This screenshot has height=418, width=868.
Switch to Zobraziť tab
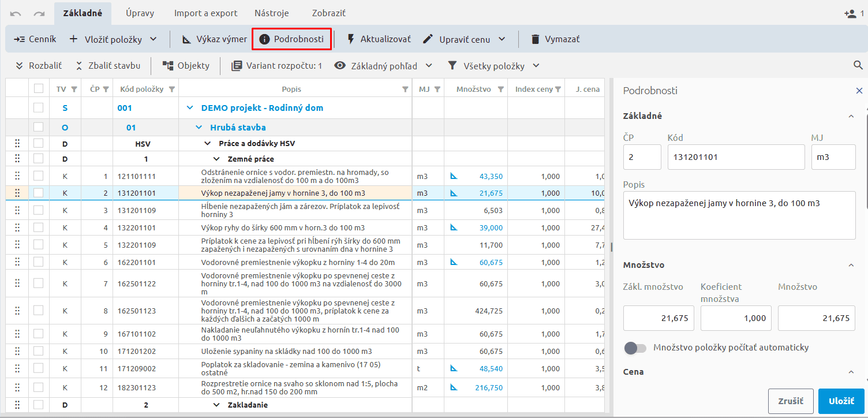(329, 13)
